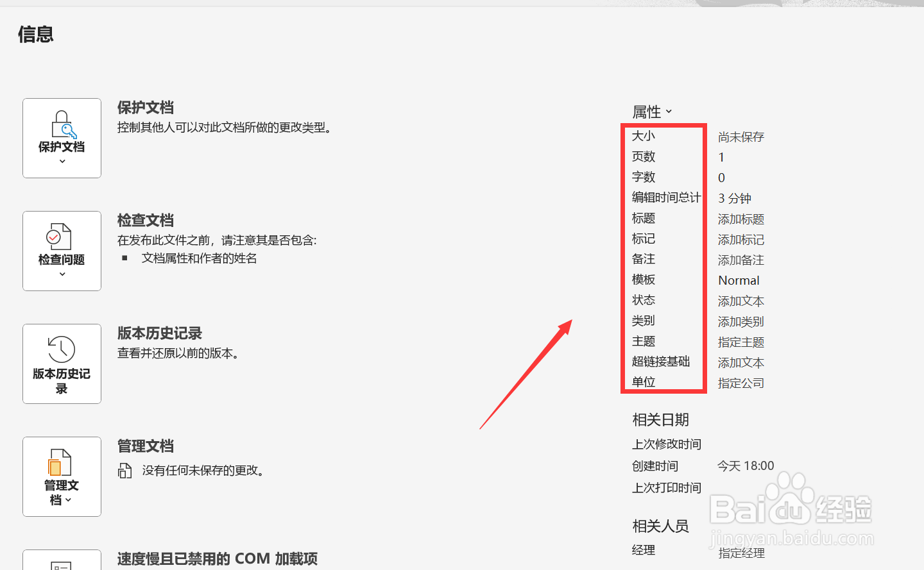Click the 指定经理 link
Viewport: 924px width, 570px height.
pyautogui.click(x=740, y=551)
